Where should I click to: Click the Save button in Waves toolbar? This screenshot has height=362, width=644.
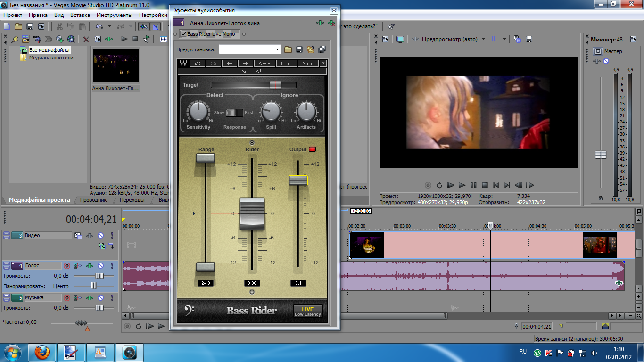coord(308,64)
